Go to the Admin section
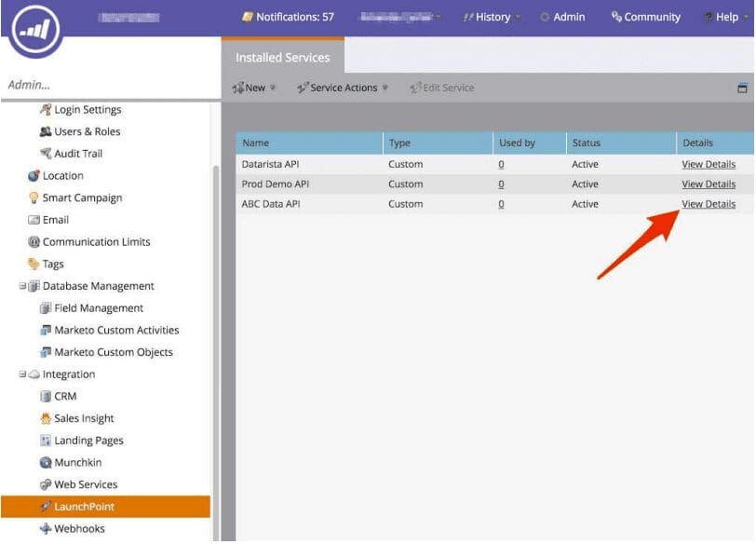 [x=562, y=18]
